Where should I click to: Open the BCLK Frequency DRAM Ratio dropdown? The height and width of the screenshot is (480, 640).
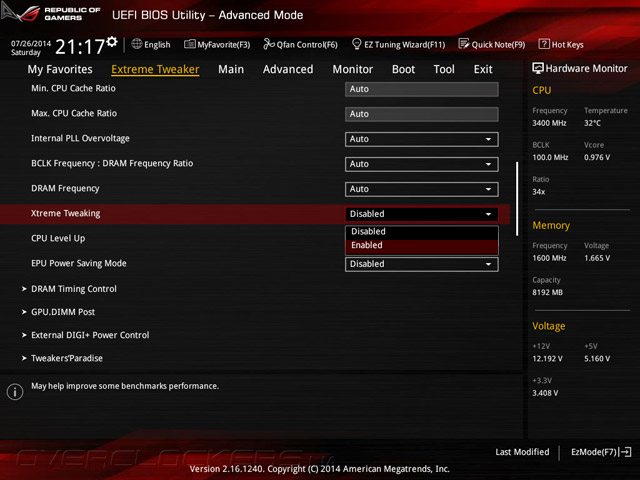(422, 164)
